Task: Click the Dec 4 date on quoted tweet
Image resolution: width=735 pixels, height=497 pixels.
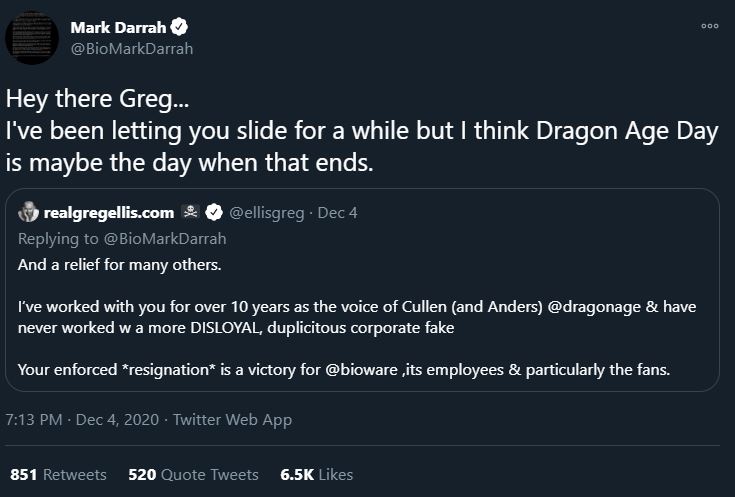Action: click(337, 212)
